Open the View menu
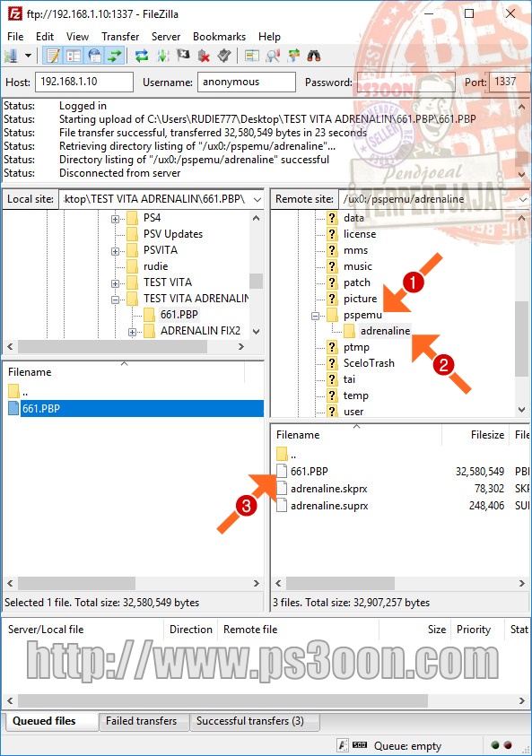This screenshot has height=756, width=532. pyautogui.click(x=78, y=37)
